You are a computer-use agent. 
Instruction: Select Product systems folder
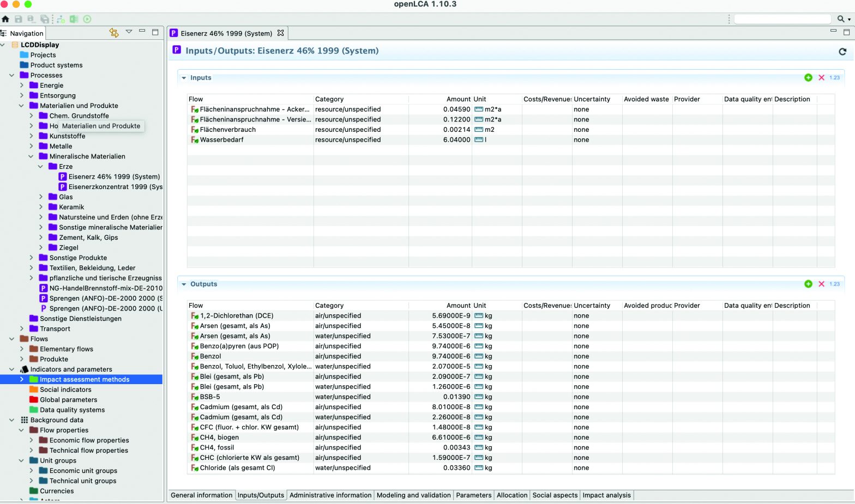(x=56, y=65)
